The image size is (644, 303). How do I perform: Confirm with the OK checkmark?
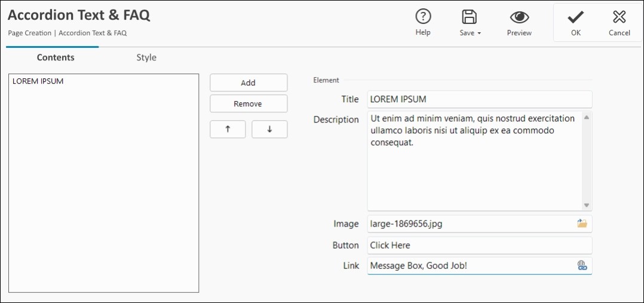(576, 17)
